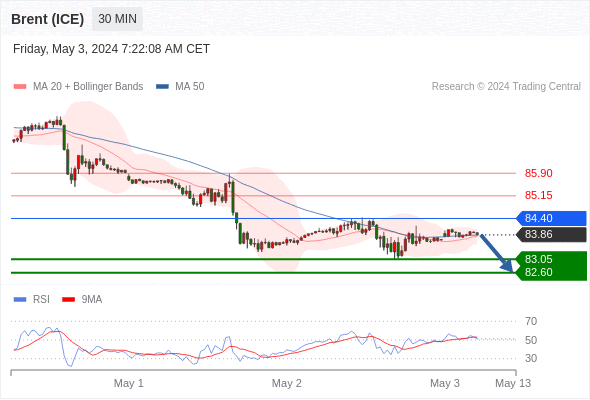Select the 9MA legend label
The height and width of the screenshot is (400, 590).
(92, 300)
